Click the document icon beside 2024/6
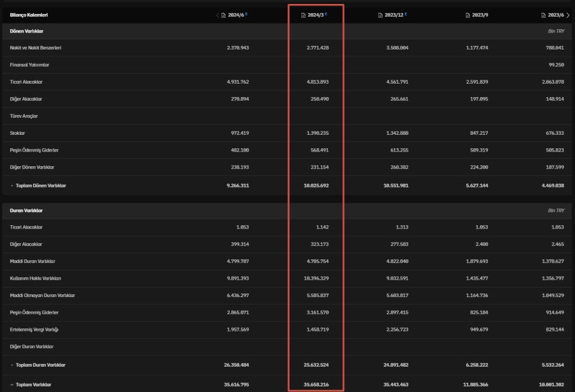The image size is (575, 392). (x=223, y=15)
